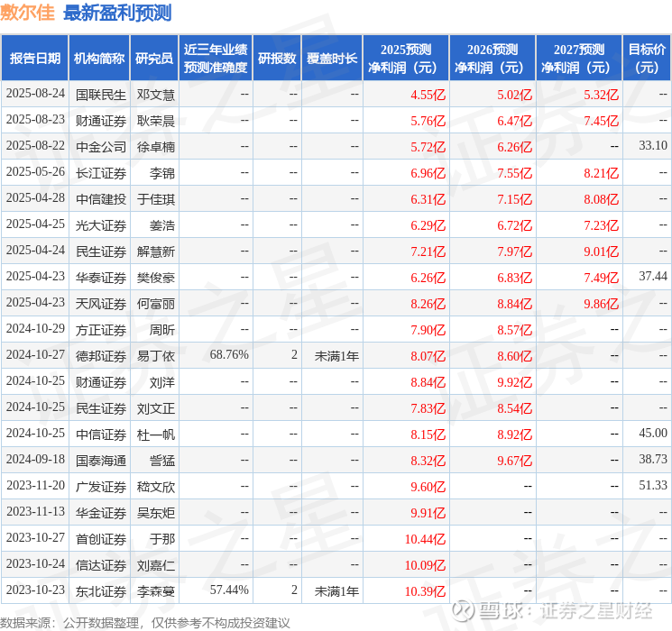Viewport: 672px width, 631px height.
Task: Select the 光大证券 institution cell
Action: coord(101,225)
